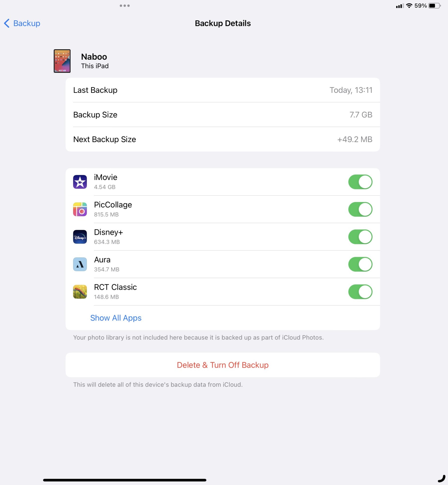Toggle Disney+ backup off
The height and width of the screenshot is (485, 448).
tap(360, 236)
